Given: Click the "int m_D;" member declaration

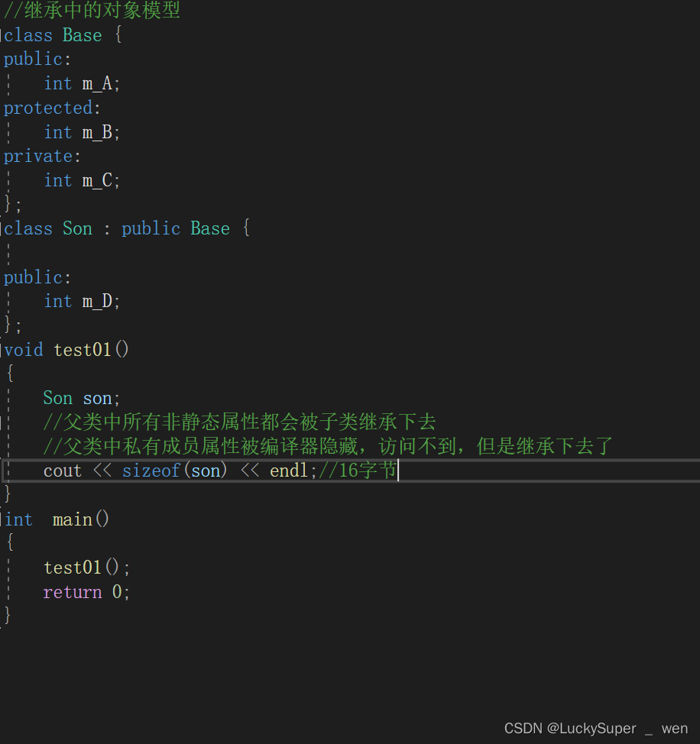Looking at the screenshot, I should pos(82,301).
